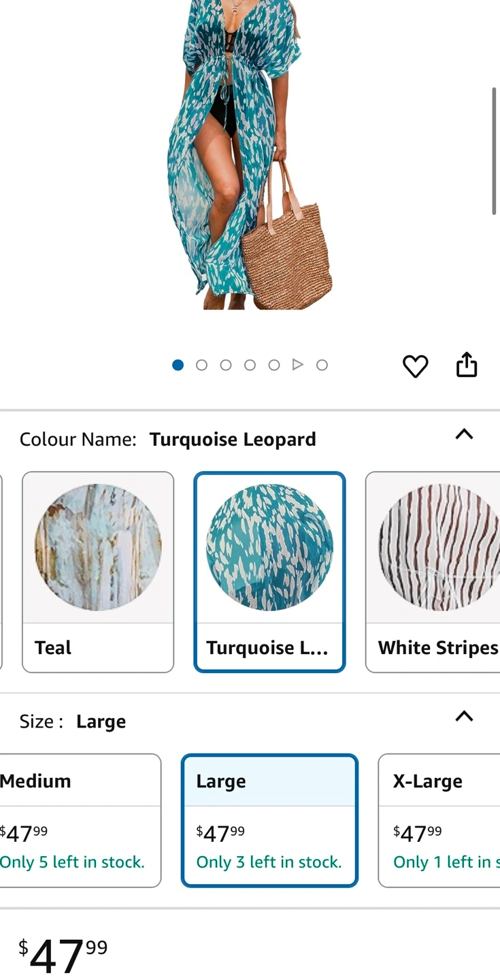The image size is (500, 980).
Task: Tap the heart wishlist icon
Action: [415, 366]
